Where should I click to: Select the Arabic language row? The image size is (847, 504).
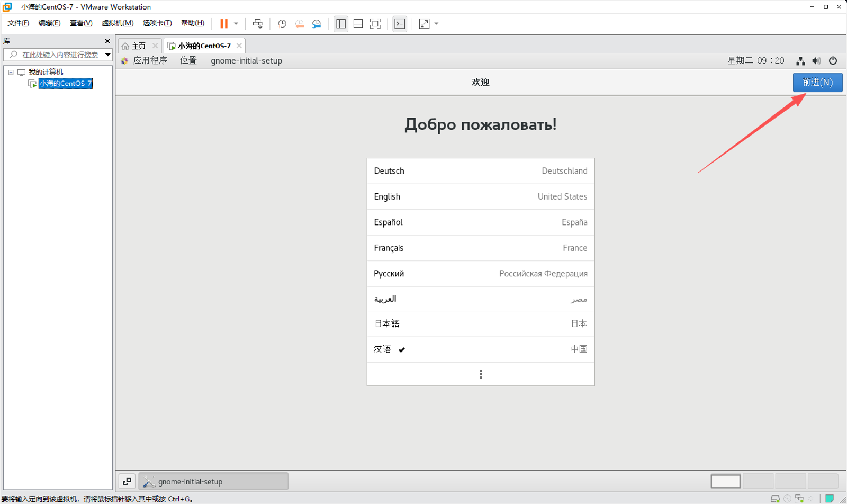[481, 299]
